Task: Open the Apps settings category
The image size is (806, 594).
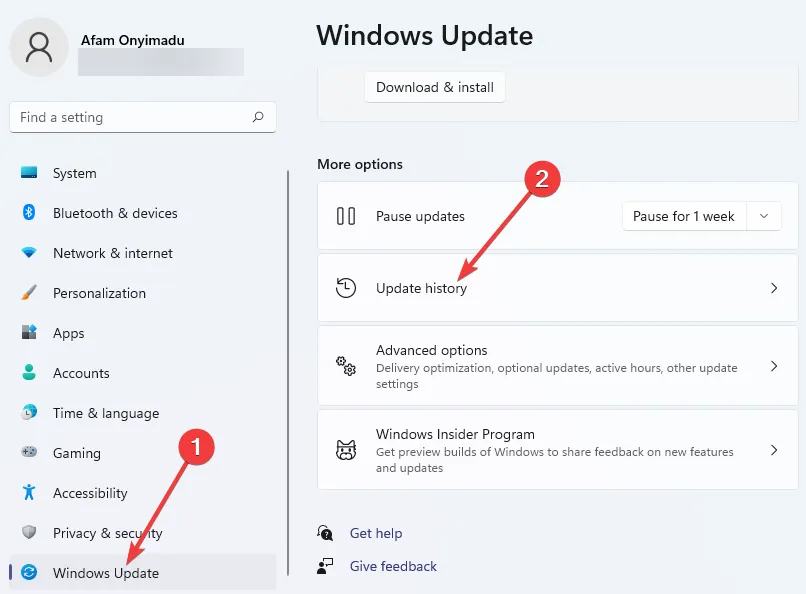Action: pos(143,333)
